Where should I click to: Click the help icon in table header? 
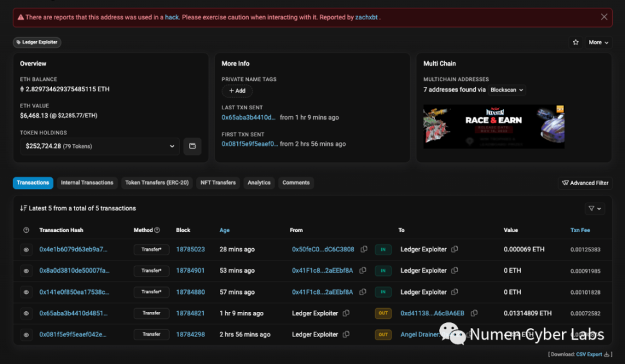(x=26, y=230)
